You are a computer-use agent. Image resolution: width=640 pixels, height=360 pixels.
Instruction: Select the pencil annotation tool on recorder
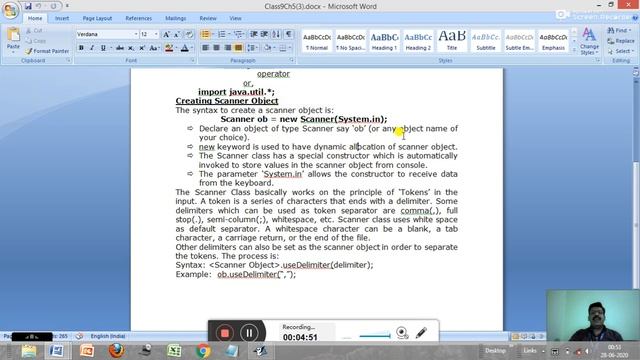[422, 333]
